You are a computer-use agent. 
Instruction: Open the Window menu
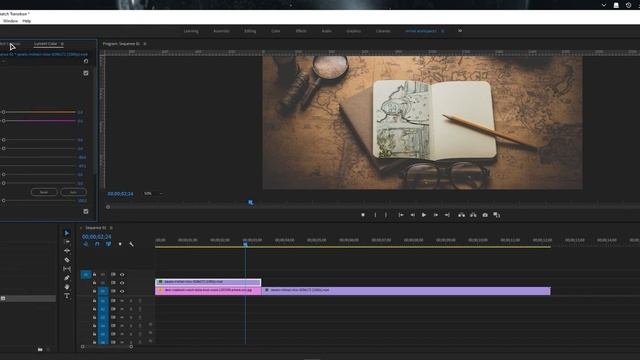10,21
